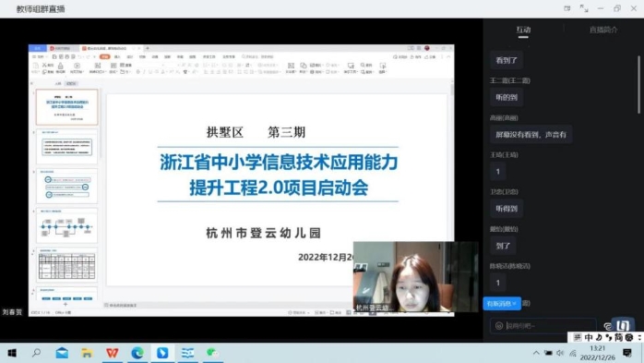Open the DingTalk app on taskbar
This screenshot has height=363, width=644.
(x=162, y=353)
